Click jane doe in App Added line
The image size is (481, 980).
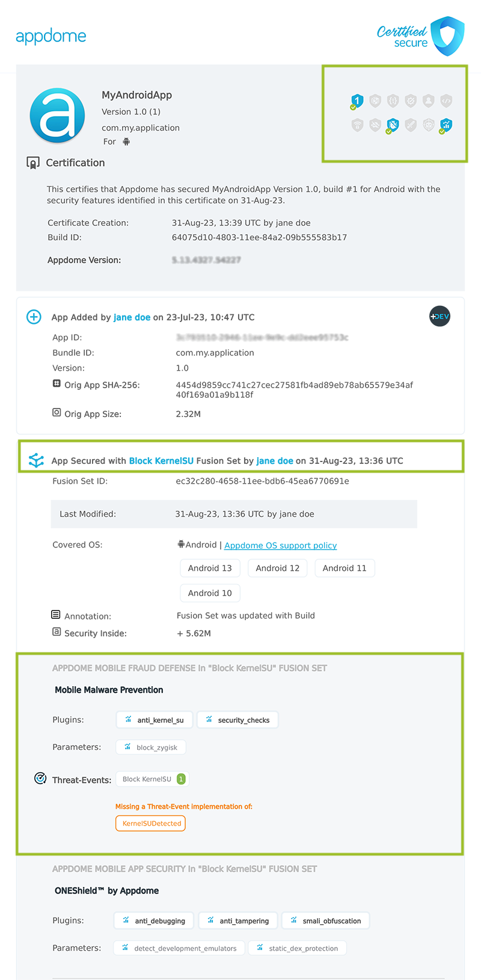[x=132, y=317]
